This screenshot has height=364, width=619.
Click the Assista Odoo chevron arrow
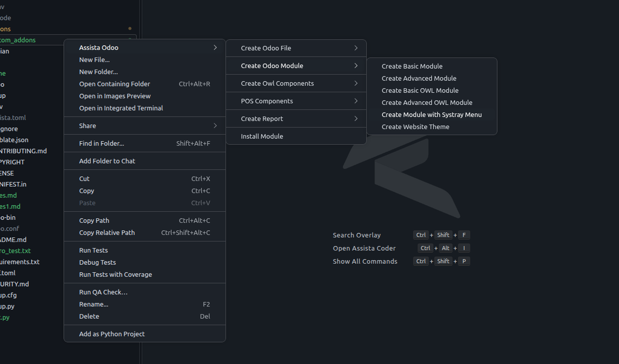215,47
